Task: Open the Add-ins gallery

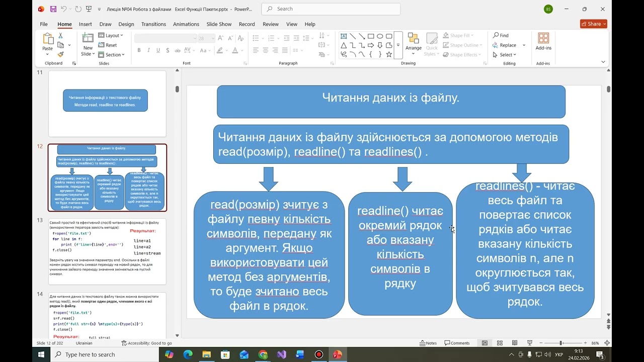Action: click(543, 42)
